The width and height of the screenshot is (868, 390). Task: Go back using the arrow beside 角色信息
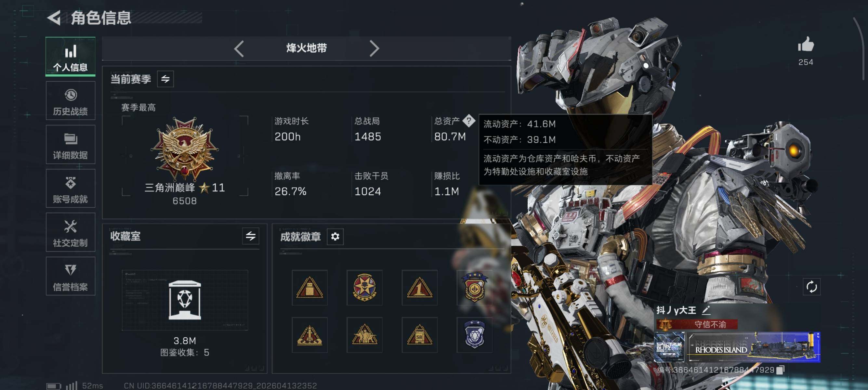tap(54, 18)
